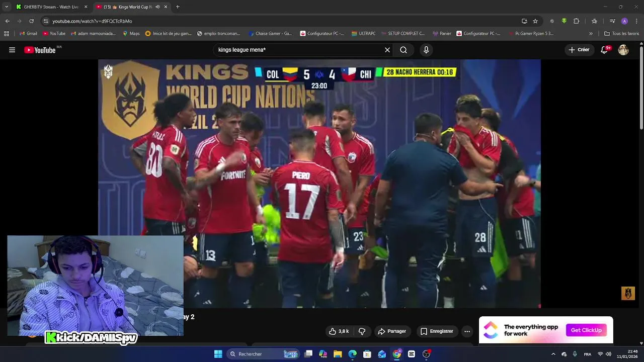This screenshot has width=644, height=362.
Task: Go back to the previous page
Action: pos(7,21)
